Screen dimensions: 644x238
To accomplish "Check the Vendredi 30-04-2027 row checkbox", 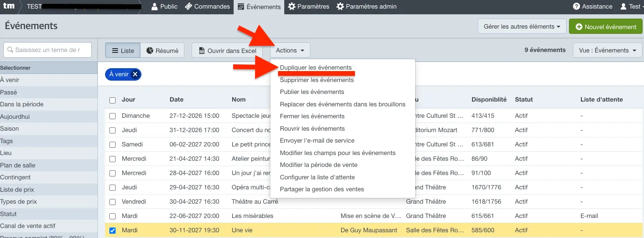I will coord(112,202).
